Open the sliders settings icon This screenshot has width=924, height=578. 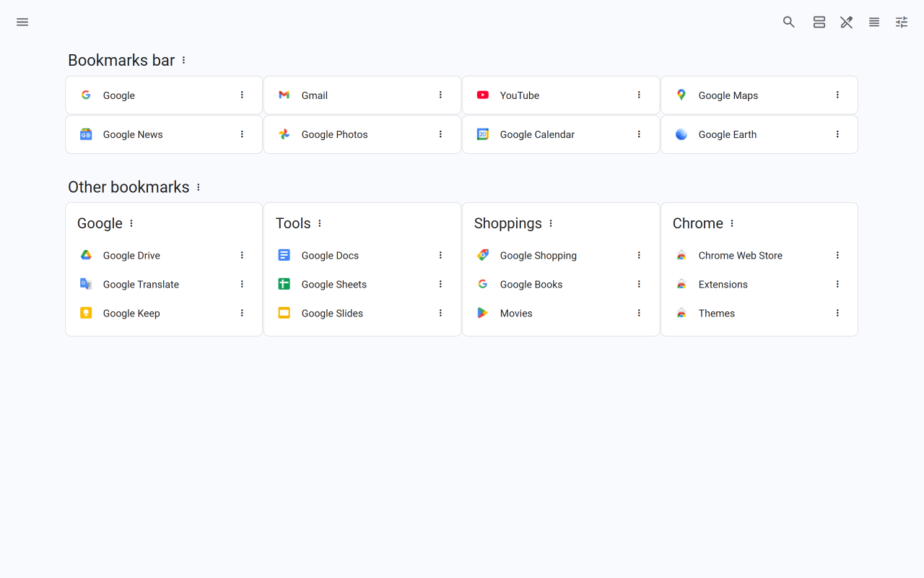coord(902,22)
